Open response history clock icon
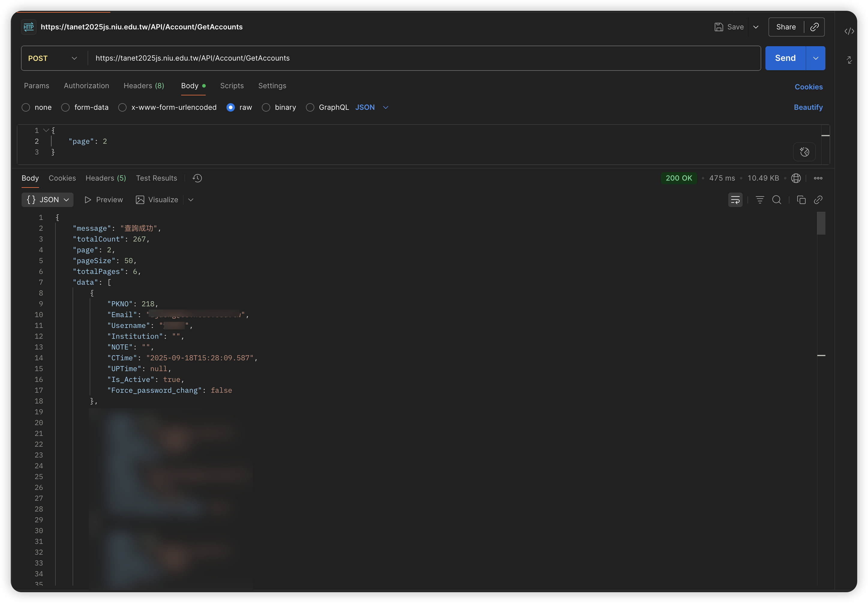The height and width of the screenshot is (603, 868). pos(197,178)
